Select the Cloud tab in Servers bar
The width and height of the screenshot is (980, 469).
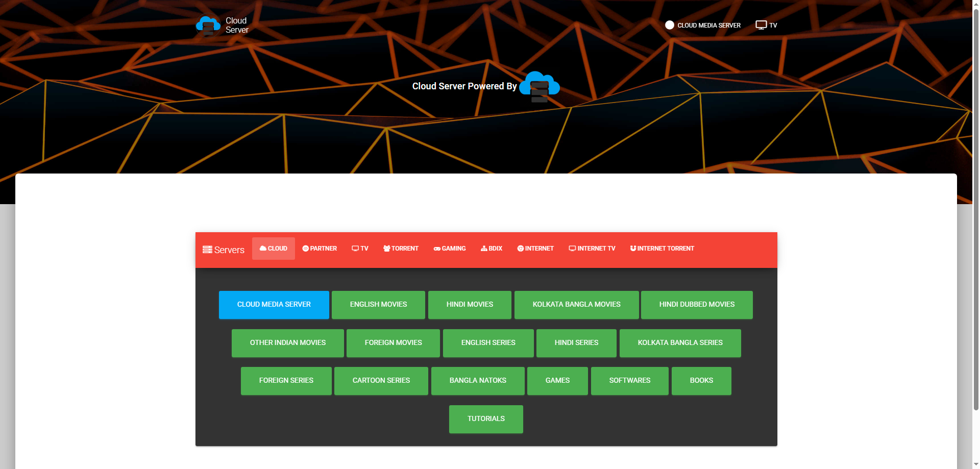[x=274, y=249]
